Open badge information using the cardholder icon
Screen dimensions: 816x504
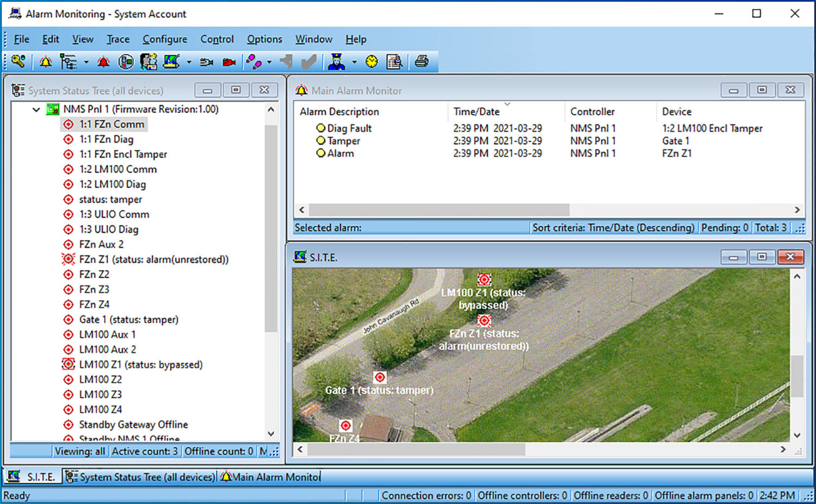pyautogui.click(x=148, y=61)
